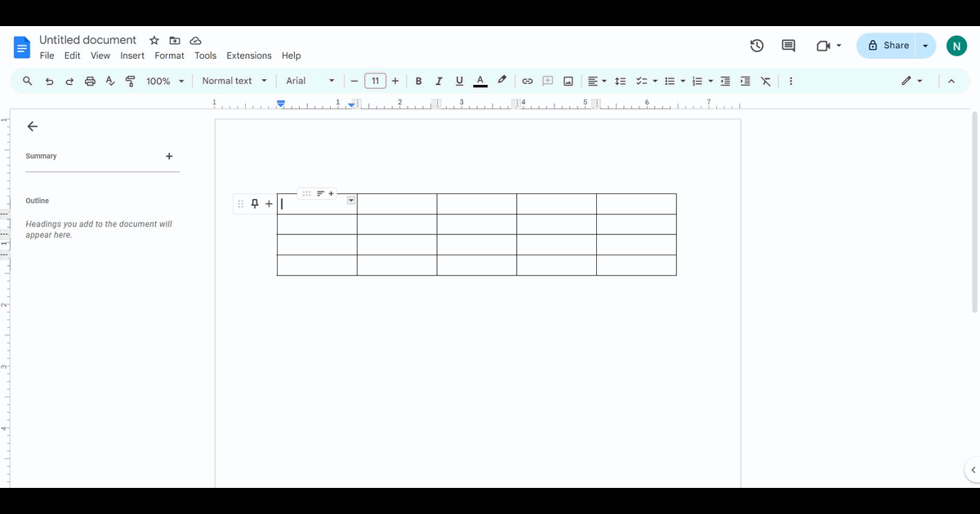Run spelling and grammar check icon
The image size is (980, 514).
pyautogui.click(x=110, y=81)
